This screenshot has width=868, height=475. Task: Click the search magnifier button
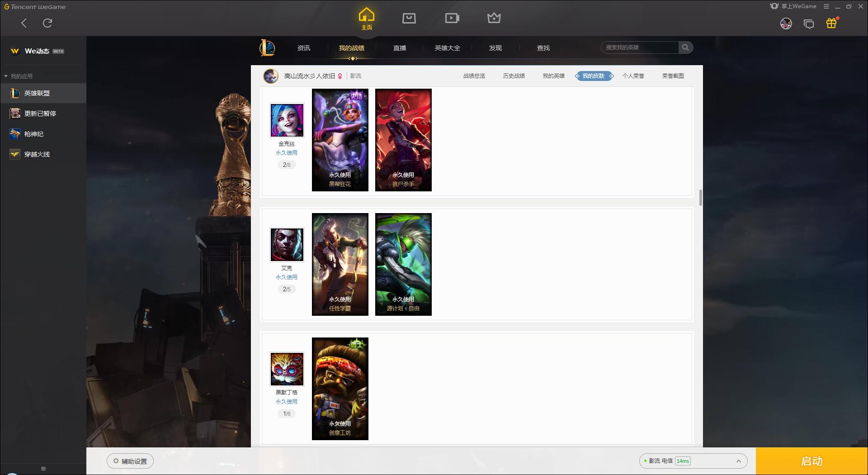[x=685, y=47]
